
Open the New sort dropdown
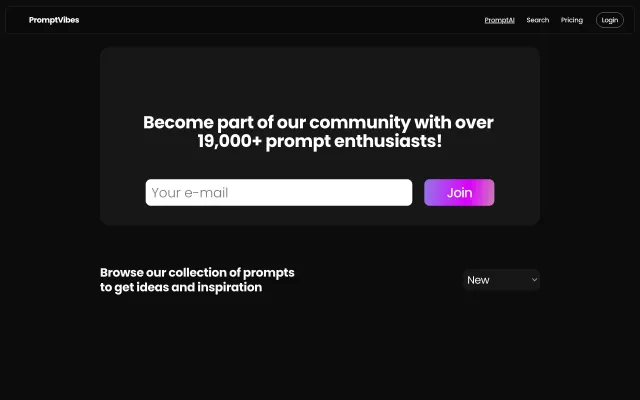(500, 280)
